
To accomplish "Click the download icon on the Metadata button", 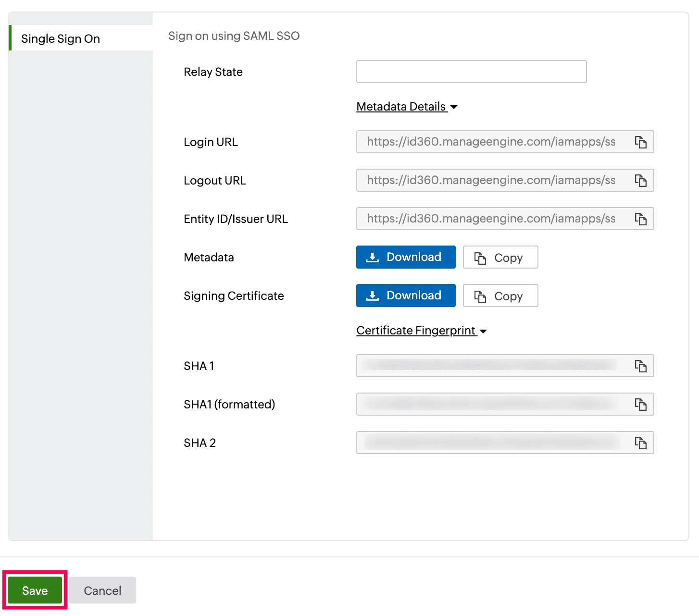I will point(372,257).
